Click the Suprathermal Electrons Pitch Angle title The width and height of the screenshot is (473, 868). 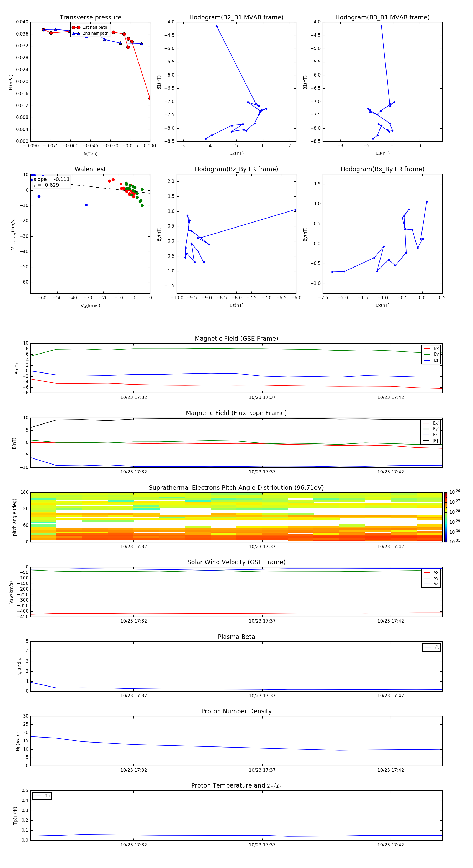tap(236, 488)
